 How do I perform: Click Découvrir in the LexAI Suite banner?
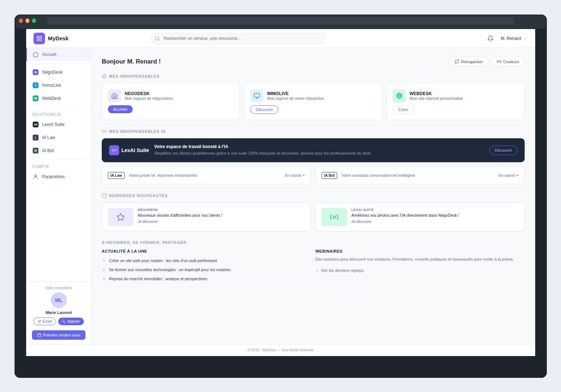coord(503,150)
